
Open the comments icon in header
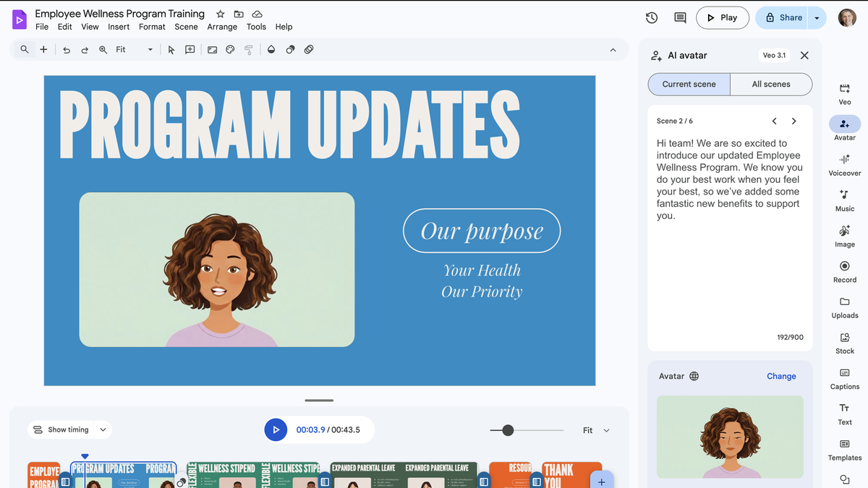[x=680, y=18]
